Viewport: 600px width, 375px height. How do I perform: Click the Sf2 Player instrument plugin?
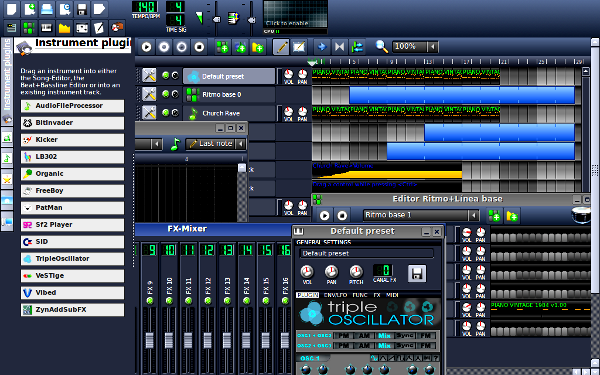[x=72, y=225]
